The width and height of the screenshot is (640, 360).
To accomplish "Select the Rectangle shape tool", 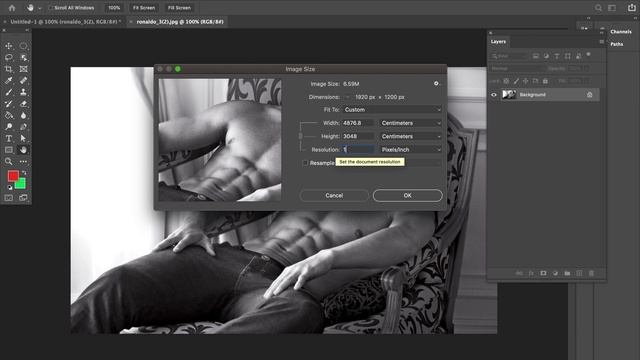I will (9, 150).
